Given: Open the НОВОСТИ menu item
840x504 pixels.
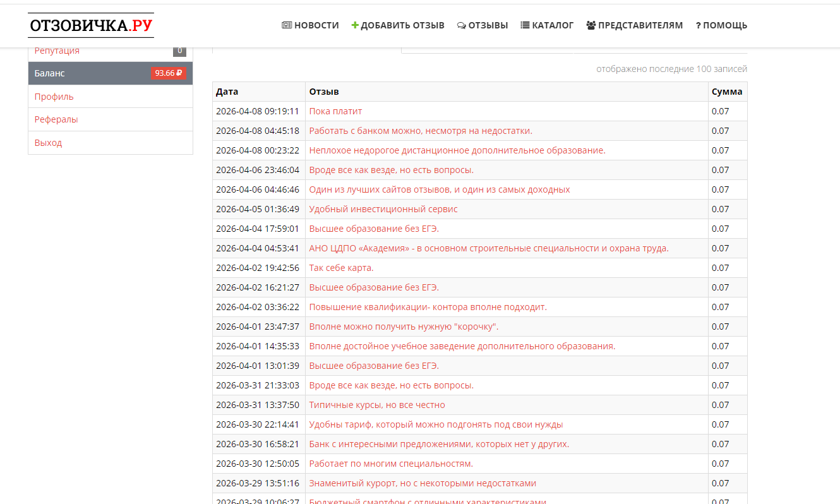Looking at the screenshot, I should (x=310, y=25).
